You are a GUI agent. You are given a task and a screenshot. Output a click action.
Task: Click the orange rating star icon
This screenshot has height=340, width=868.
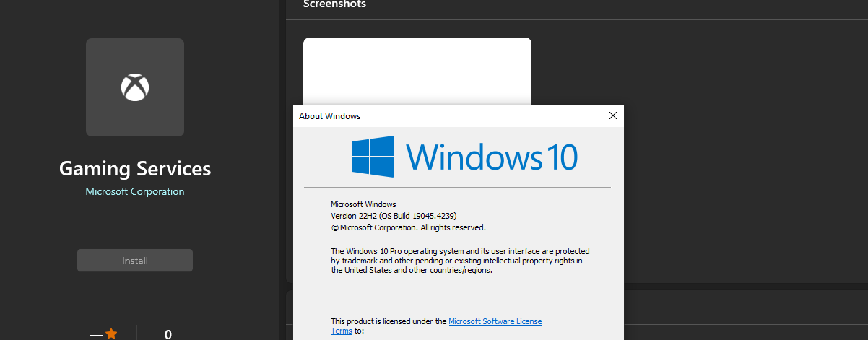tap(110, 334)
